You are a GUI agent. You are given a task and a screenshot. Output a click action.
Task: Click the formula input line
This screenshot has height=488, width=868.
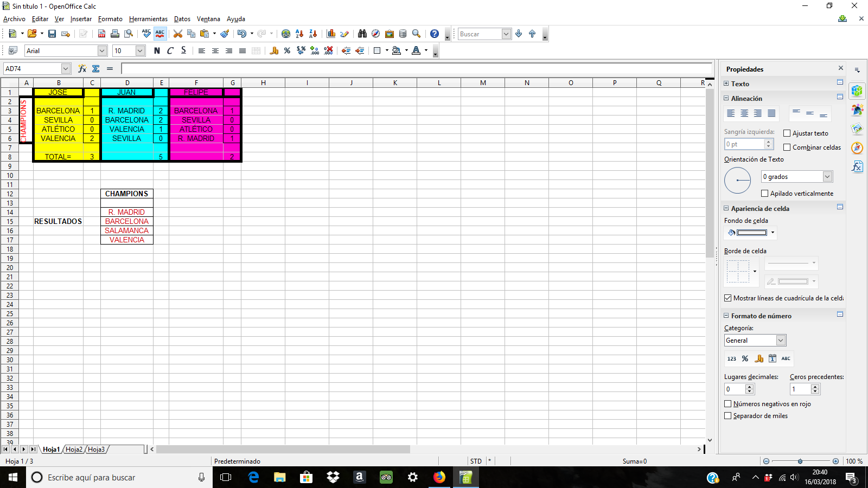(417, 69)
